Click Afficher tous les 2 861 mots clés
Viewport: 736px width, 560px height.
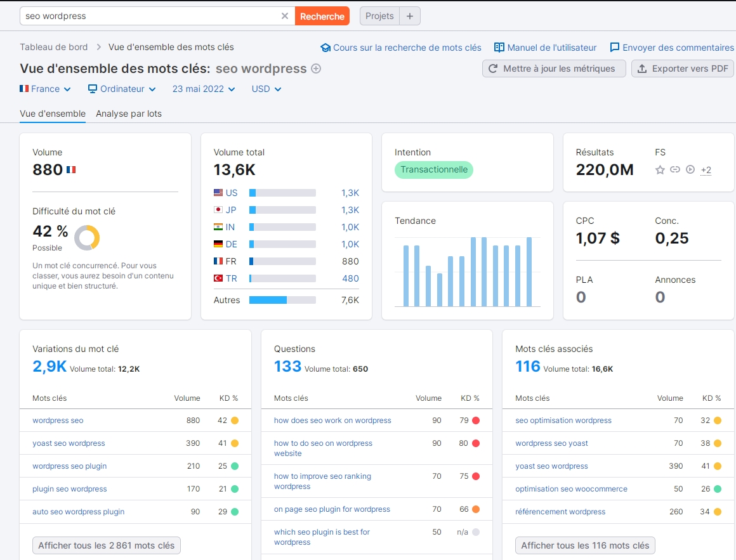pos(106,545)
